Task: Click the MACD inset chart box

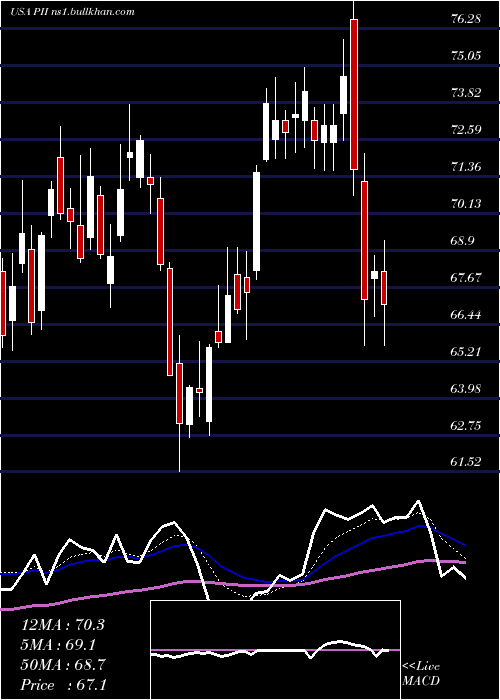Action: click(x=275, y=650)
